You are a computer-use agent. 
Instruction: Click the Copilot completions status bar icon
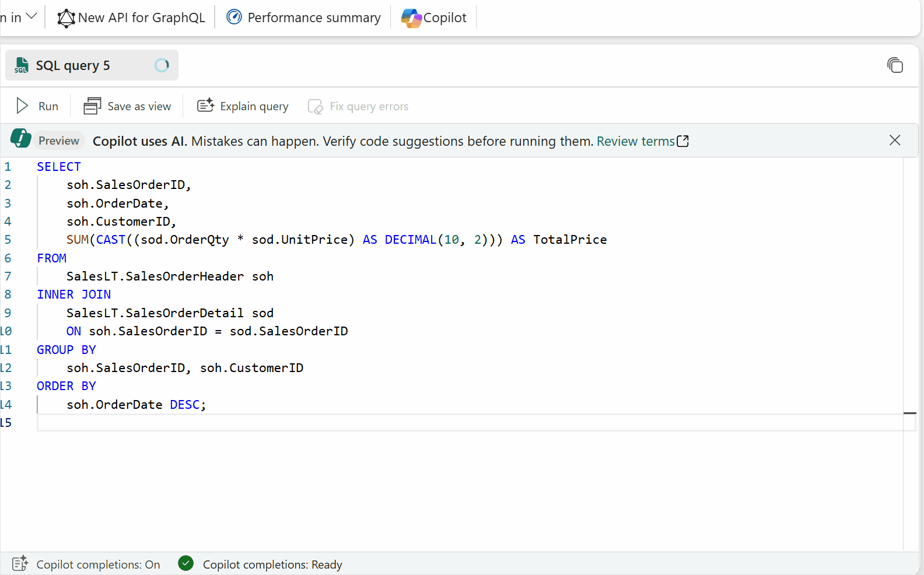20,563
